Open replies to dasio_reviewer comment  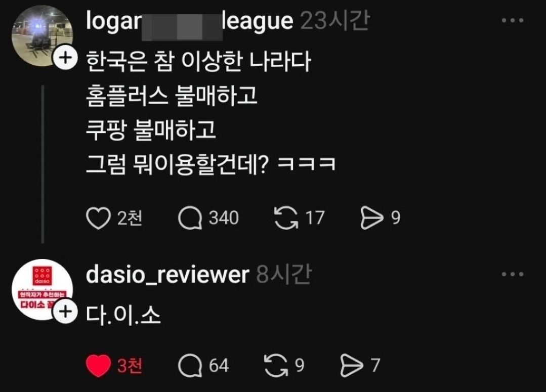tap(190, 366)
